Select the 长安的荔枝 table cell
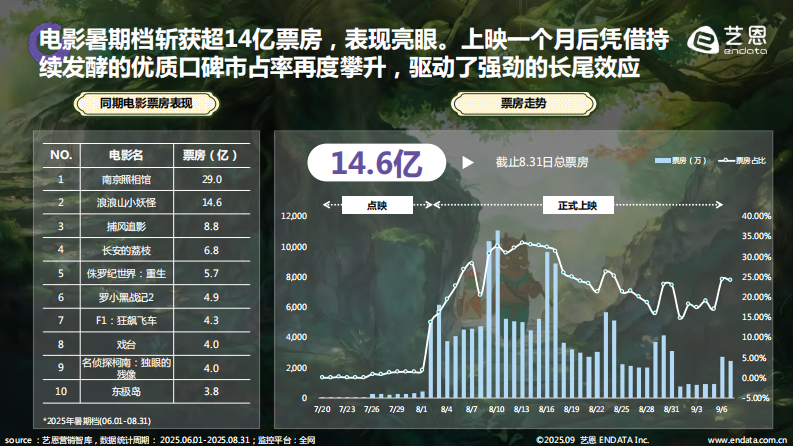Image resolution: width=793 pixels, height=446 pixels. pos(126,250)
